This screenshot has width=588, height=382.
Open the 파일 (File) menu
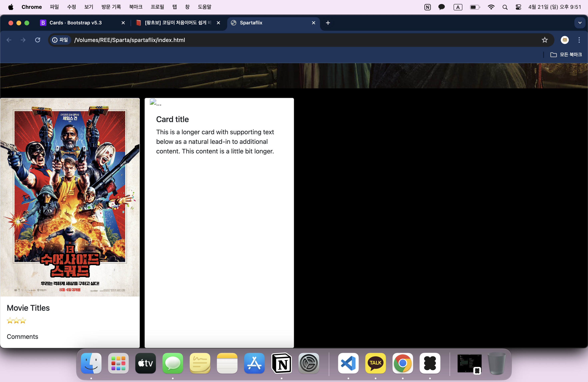click(54, 7)
